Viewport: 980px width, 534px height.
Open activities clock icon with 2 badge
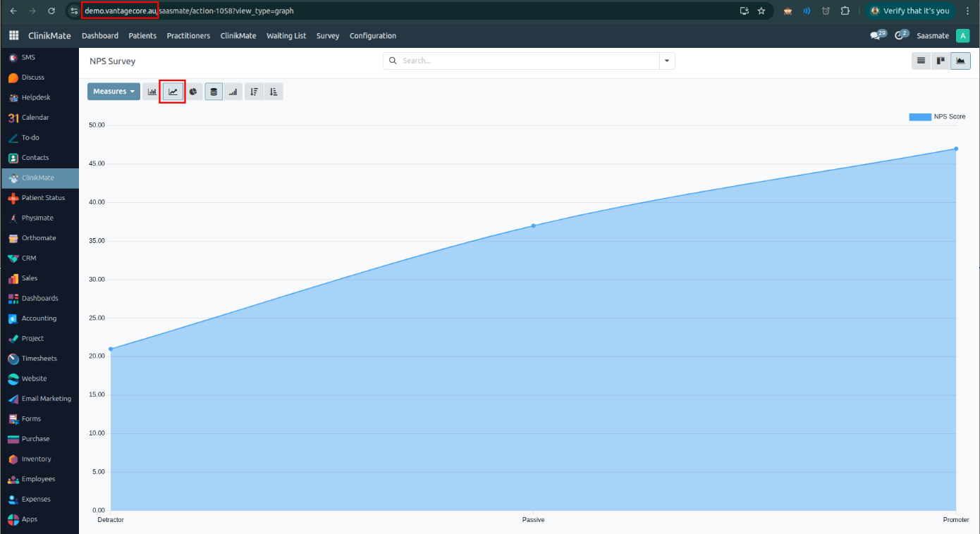tap(900, 36)
